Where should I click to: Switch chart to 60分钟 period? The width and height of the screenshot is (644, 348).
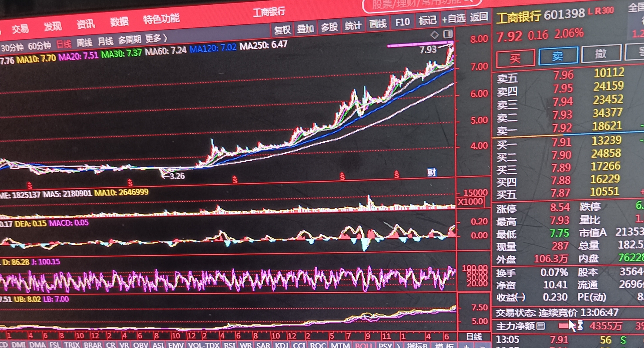[40, 45]
